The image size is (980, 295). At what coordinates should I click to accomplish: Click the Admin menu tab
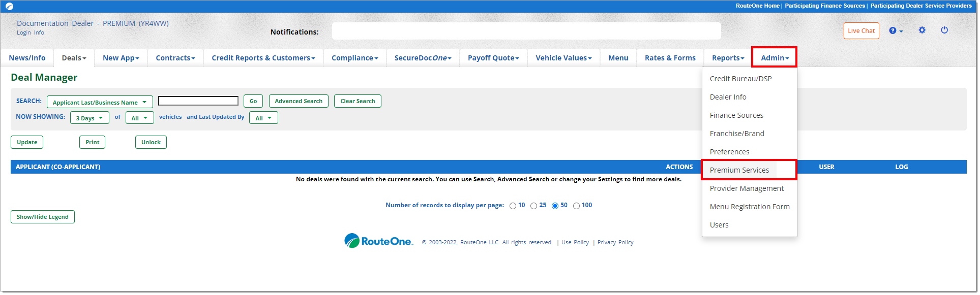coord(775,58)
